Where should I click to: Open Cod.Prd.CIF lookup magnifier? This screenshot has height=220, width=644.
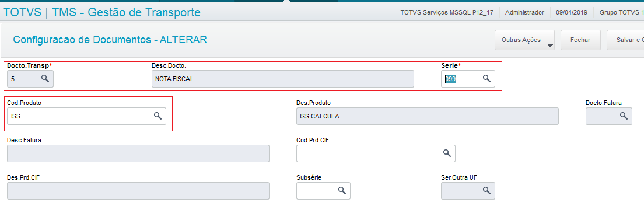447,153
